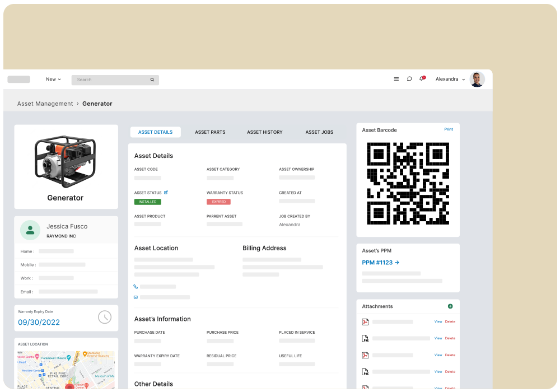Viewport: 560px width, 392px height.
Task: Click the search magnifier icon
Action: [152, 80]
